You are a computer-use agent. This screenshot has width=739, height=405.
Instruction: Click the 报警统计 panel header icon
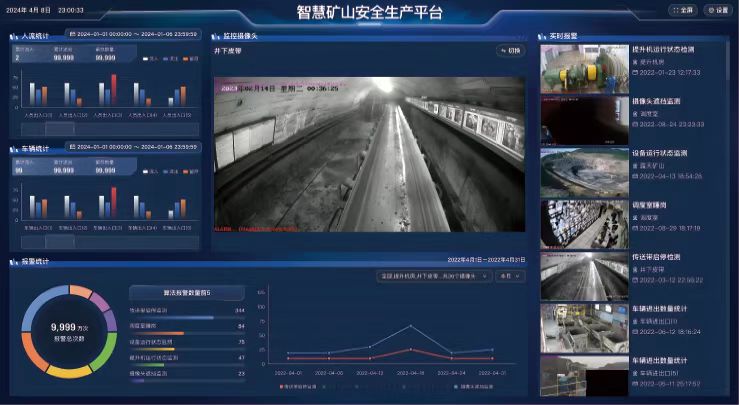(15, 262)
